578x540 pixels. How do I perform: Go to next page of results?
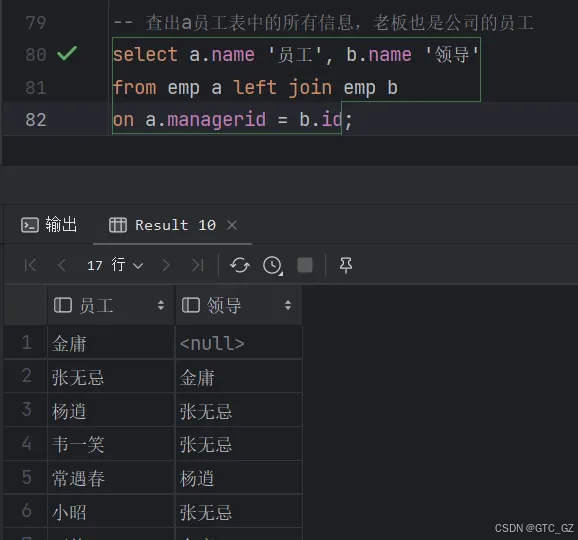coord(166,265)
